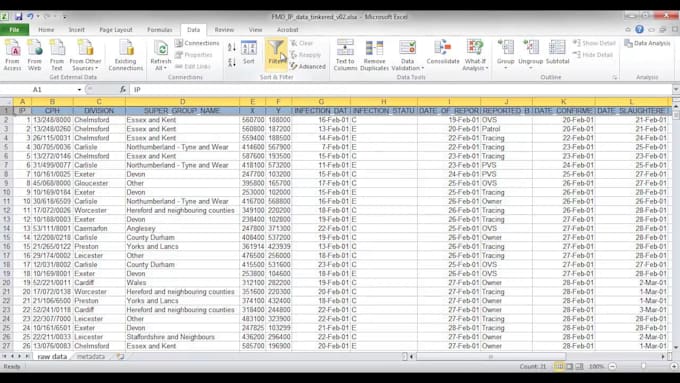Switch to Page Layout view button
The width and height of the screenshot is (680, 383).
[x=569, y=367]
